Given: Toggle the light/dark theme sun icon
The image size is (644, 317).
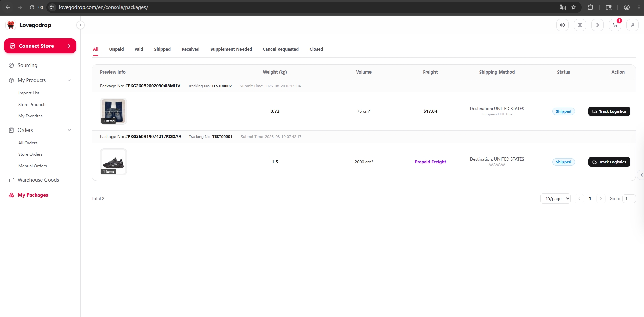Looking at the screenshot, I should click(598, 25).
